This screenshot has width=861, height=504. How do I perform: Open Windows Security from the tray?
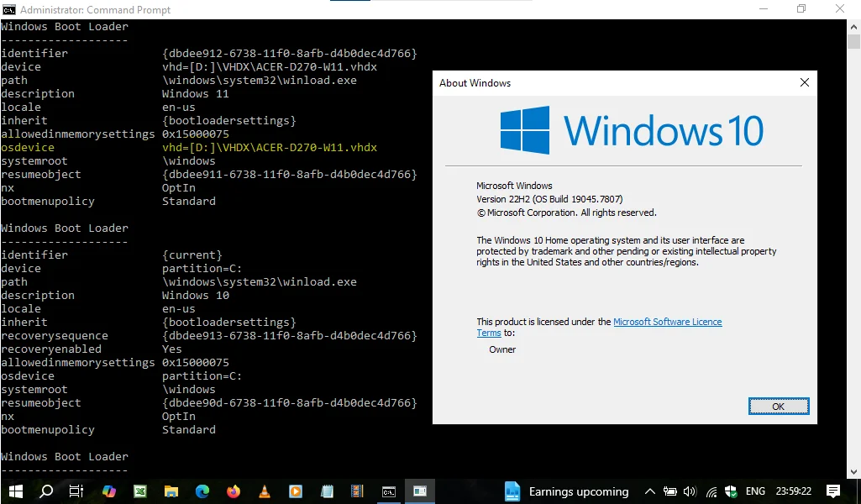(x=731, y=491)
